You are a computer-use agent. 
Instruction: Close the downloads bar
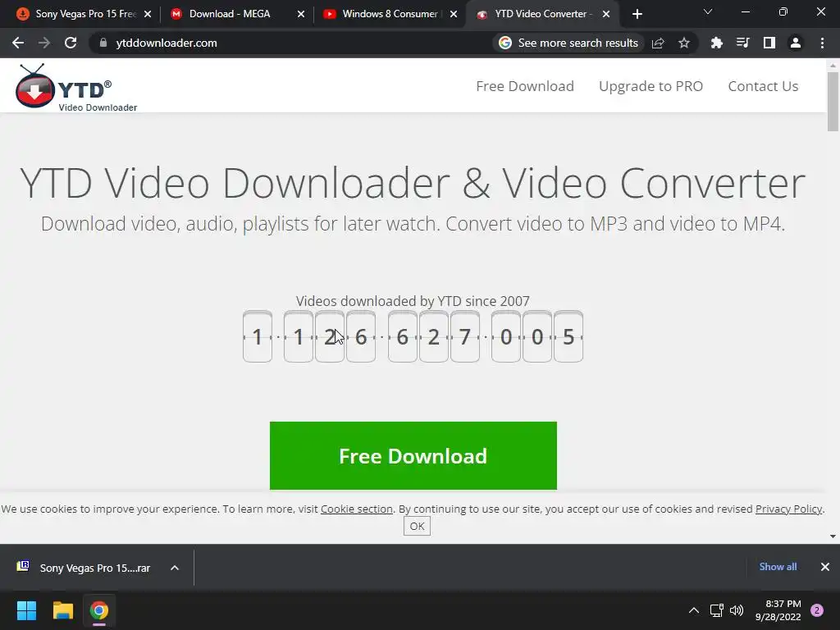tap(825, 567)
